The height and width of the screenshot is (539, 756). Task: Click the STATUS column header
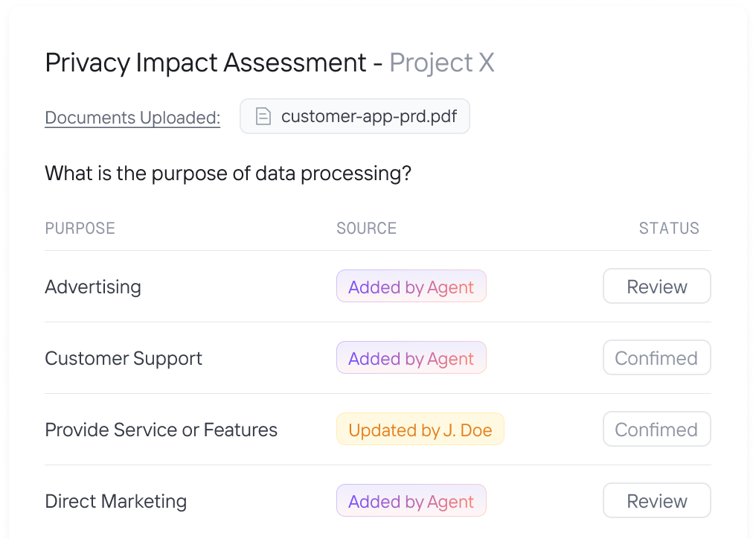pos(669,228)
